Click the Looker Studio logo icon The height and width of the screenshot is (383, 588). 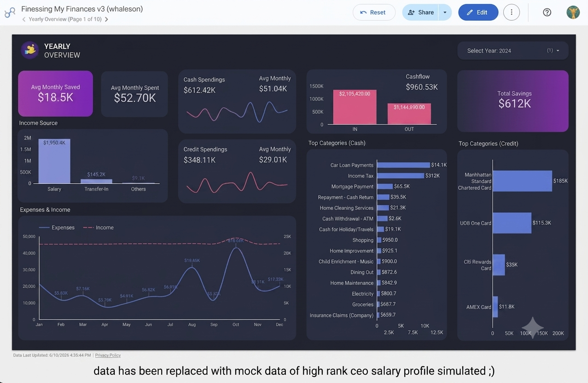tap(10, 12)
